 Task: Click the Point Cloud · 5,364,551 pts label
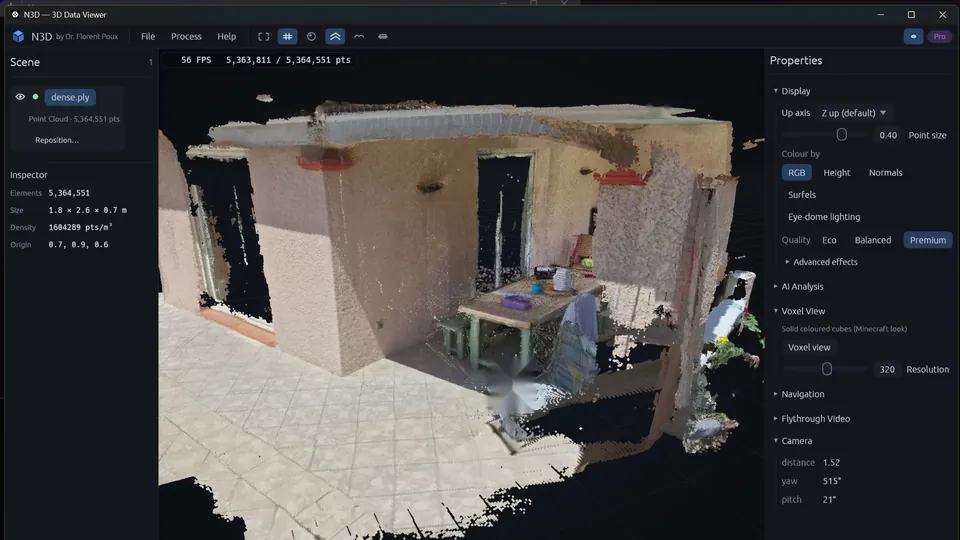[74, 119]
